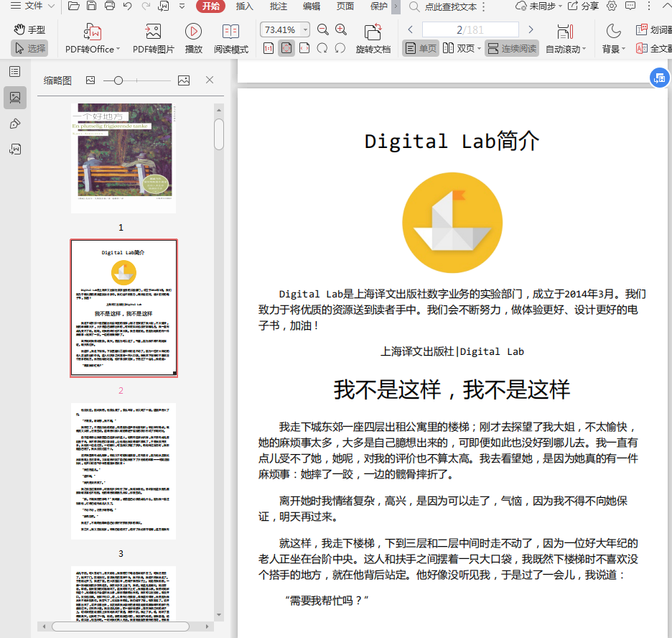Select page 3 thumbnail
Image resolution: width=672 pixels, height=638 pixels.
coord(123,471)
